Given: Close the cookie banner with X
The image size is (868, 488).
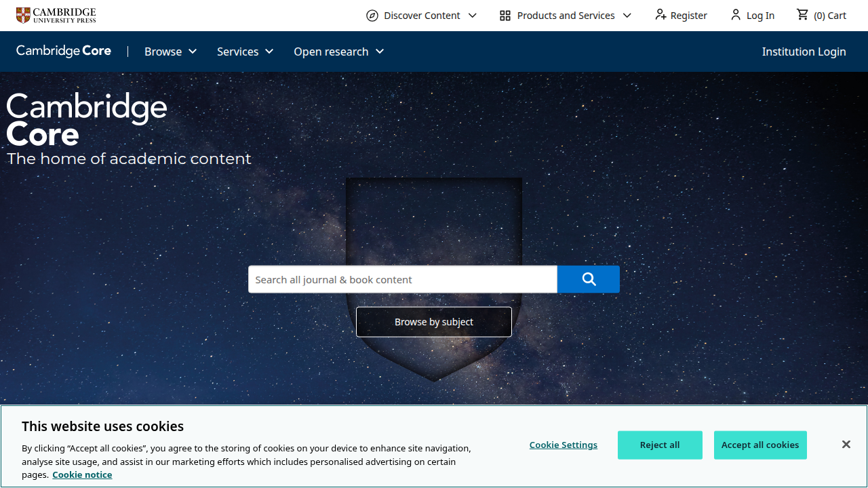Looking at the screenshot, I should [846, 445].
